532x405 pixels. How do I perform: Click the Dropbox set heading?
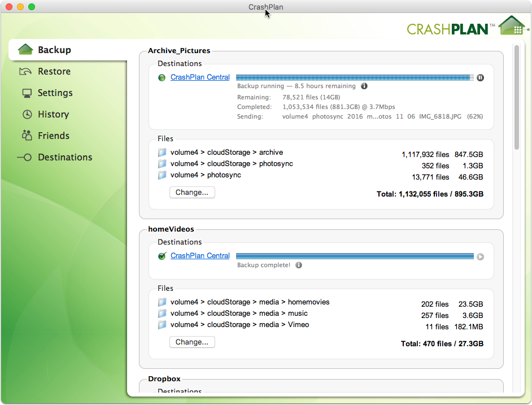[164, 379]
